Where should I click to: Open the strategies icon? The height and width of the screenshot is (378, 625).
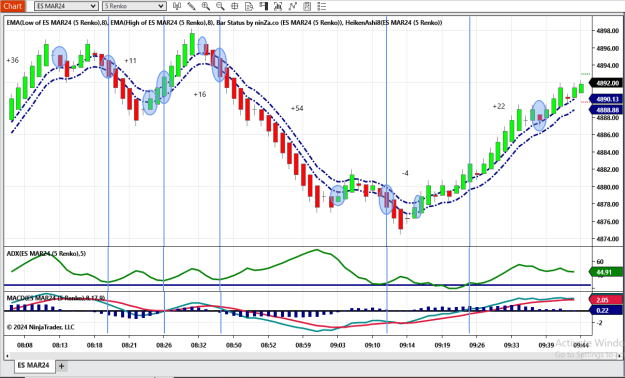(x=307, y=6)
